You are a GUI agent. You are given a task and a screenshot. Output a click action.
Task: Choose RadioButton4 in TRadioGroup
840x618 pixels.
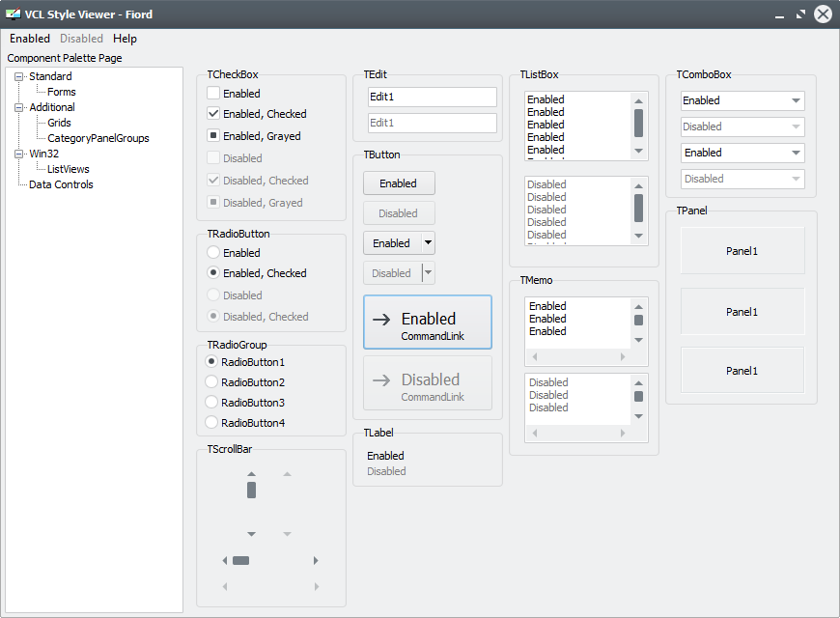point(211,422)
